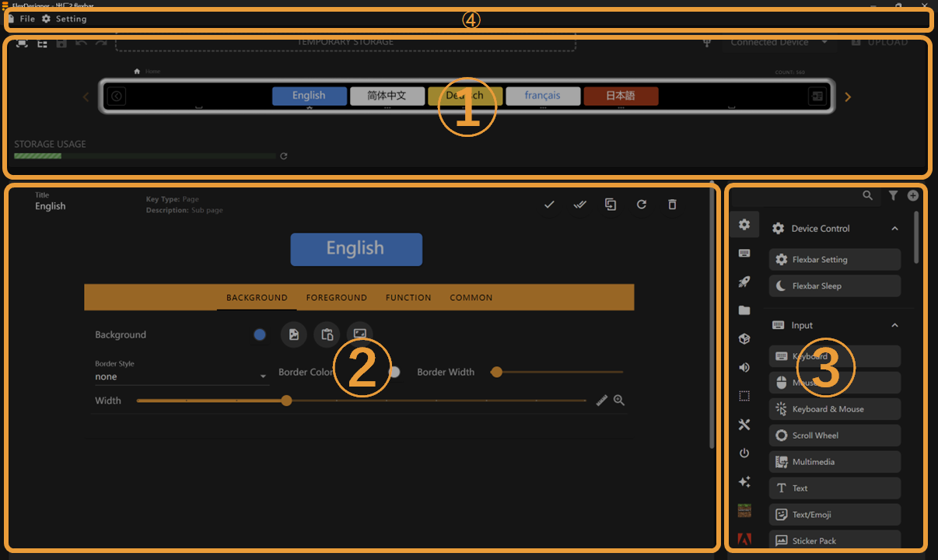Switch to the FOREGROUND tab
The image size is (938, 560).
pyautogui.click(x=336, y=298)
